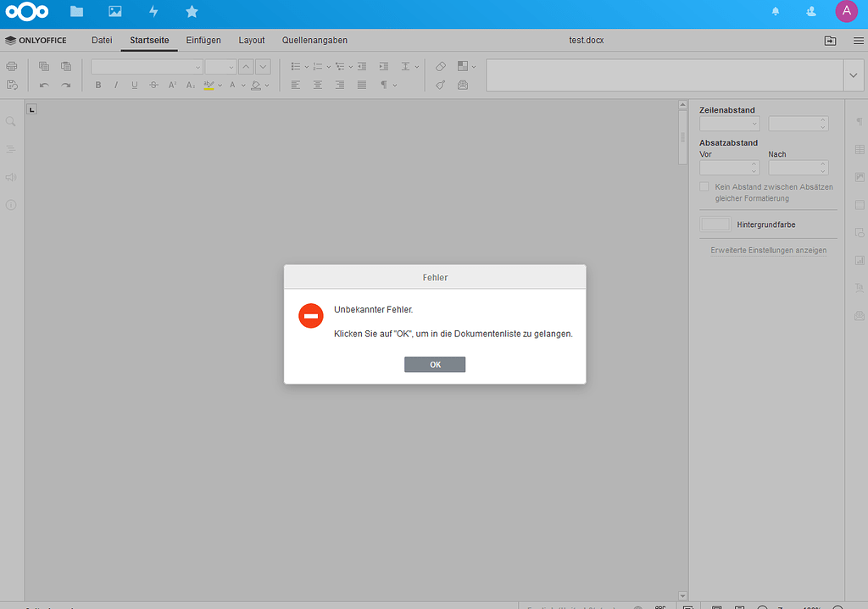868x609 pixels.
Task: Clear formatting with eraser icon
Action: pyautogui.click(x=441, y=66)
